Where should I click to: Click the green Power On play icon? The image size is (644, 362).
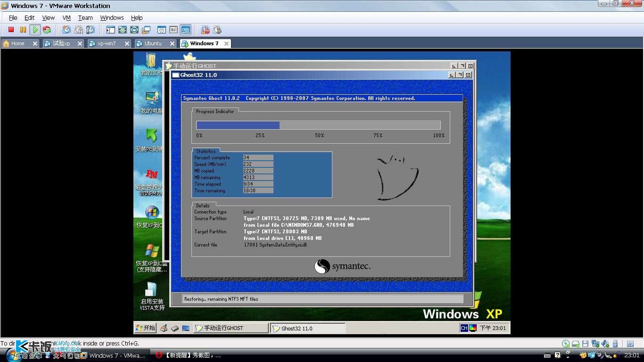click(x=35, y=30)
